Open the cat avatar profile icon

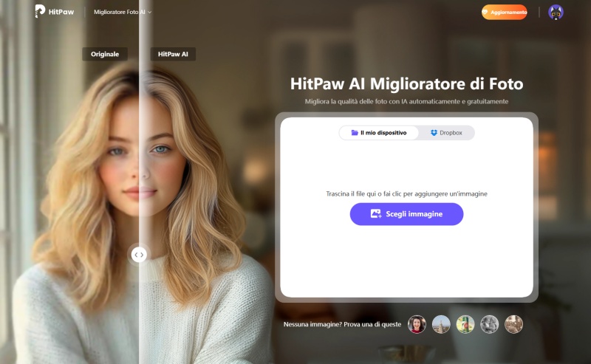[x=556, y=13]
